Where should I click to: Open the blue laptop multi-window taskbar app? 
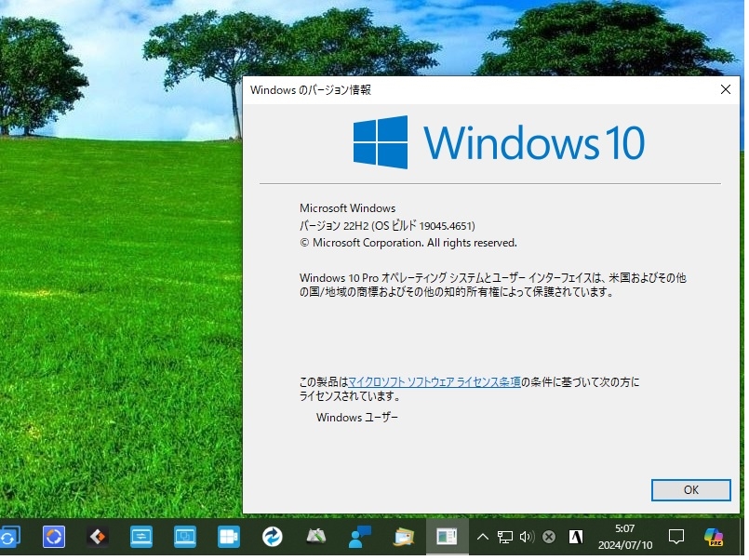185,537
